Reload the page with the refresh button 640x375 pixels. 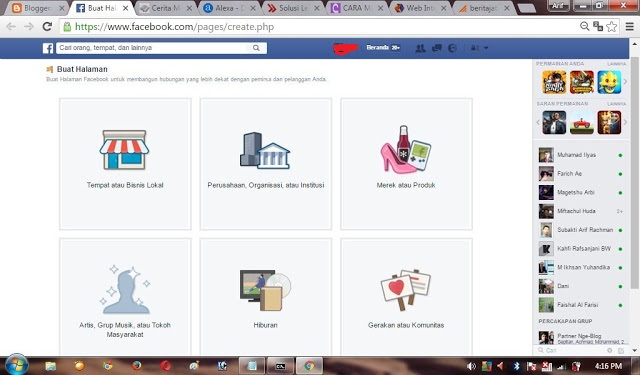click(x=47, y=27)
